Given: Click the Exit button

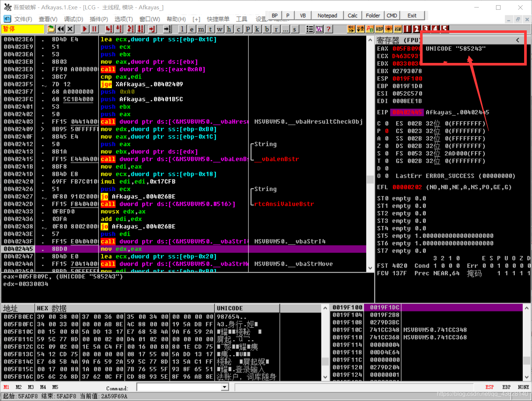Looking at the screenshot, I should tap(412, 15).
